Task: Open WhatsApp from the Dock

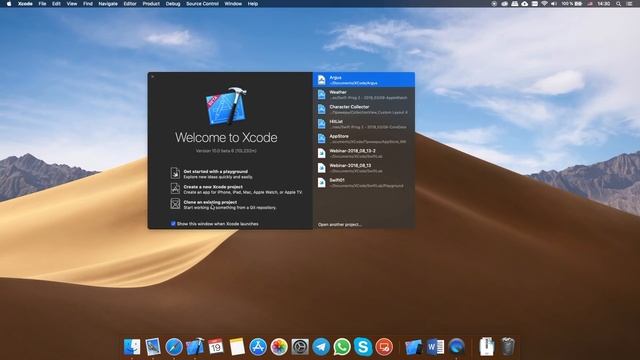Action: tap(342, 347)
